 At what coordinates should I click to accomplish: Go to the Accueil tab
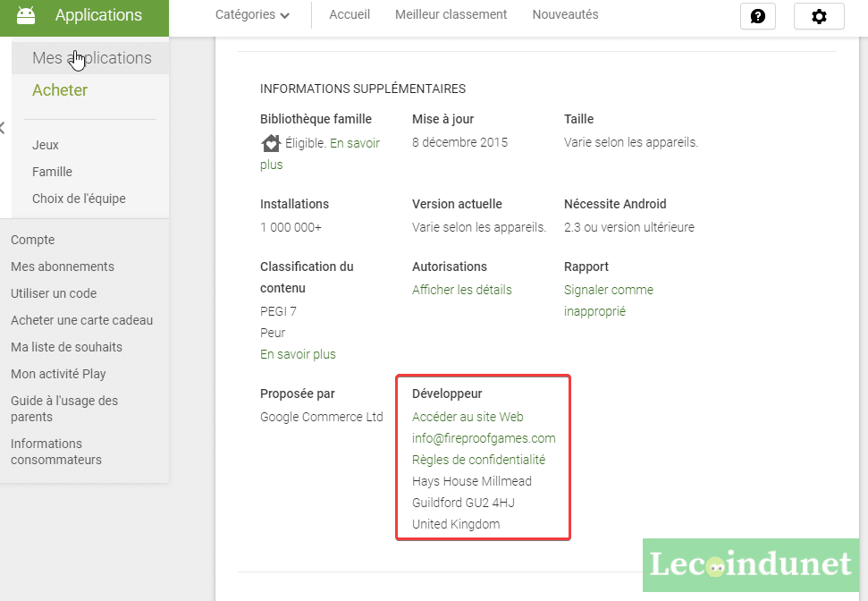coord(350,15)
